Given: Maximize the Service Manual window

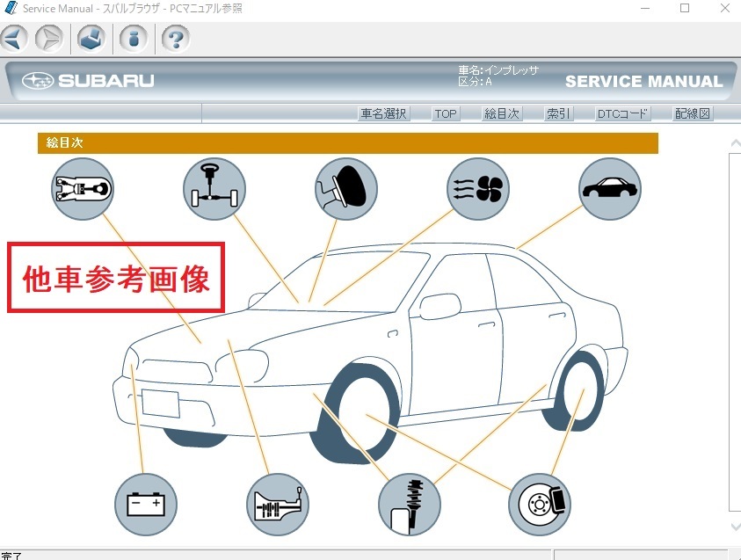Looking at the screenshot, I should click(x=685, y=9).
